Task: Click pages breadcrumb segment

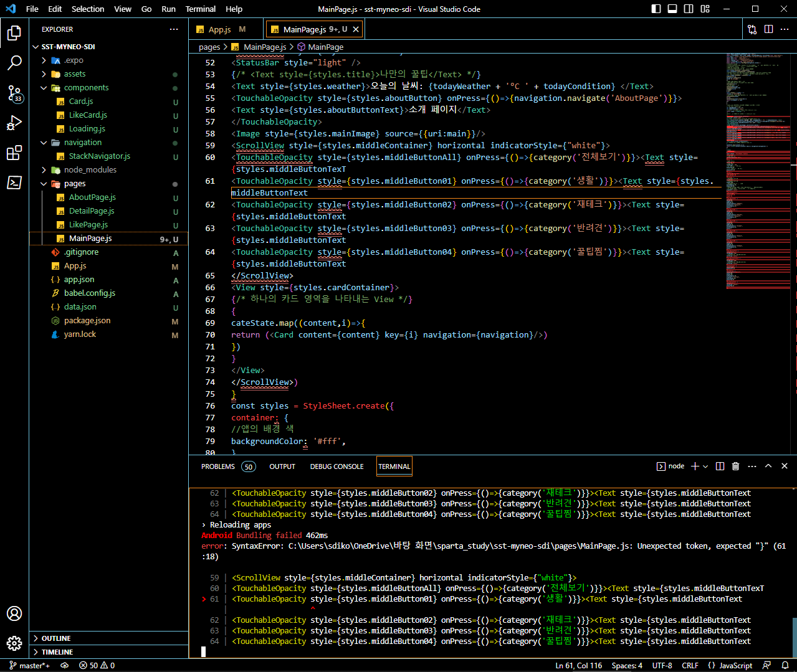Action: pyautogui.click(x=209, y=47)
